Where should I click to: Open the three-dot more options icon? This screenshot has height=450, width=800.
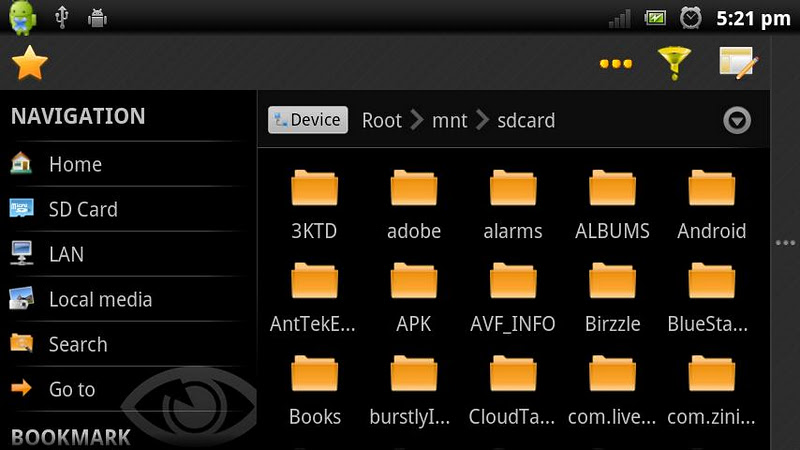[615, 64]
